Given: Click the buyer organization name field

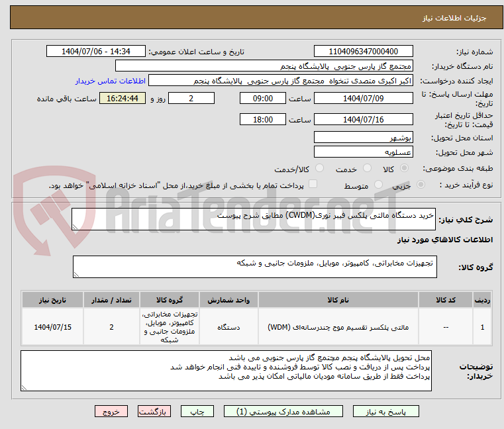Looking at the screenshot, I should pos(264,66).
